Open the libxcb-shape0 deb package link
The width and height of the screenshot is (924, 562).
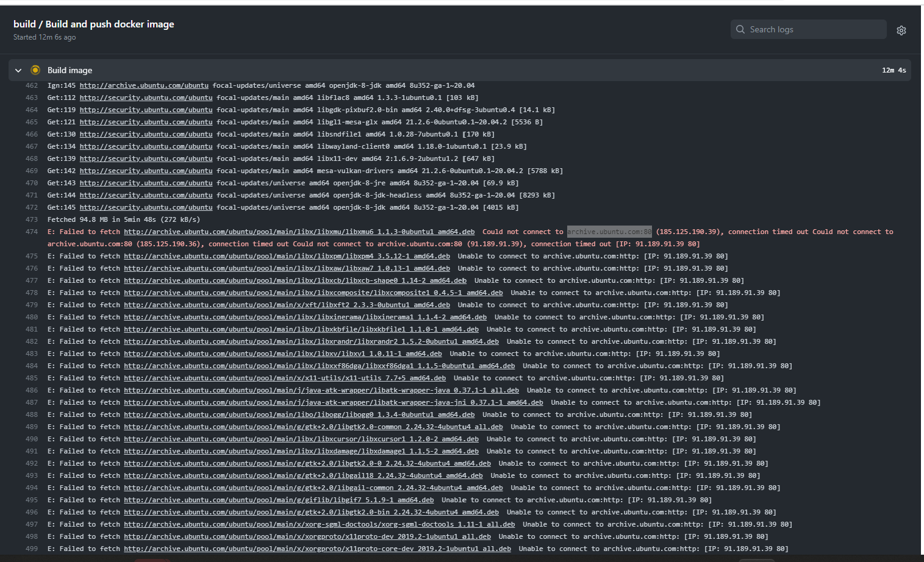[295, 280]
